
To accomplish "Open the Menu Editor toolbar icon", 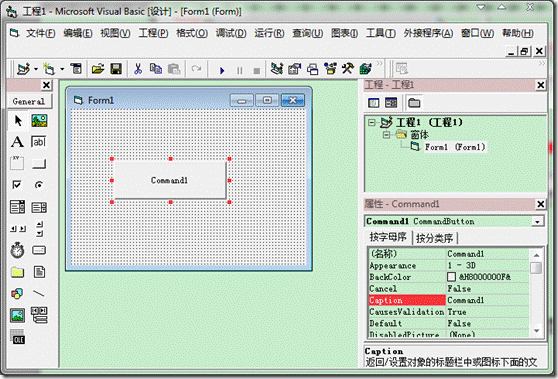I will (x=76, y=69).
